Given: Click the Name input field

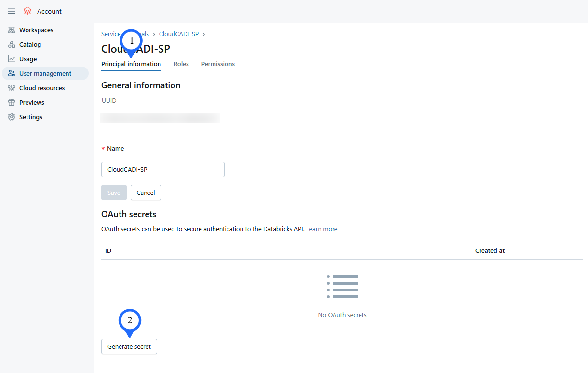Looking at the screenshot, I should tap(163, 169).
